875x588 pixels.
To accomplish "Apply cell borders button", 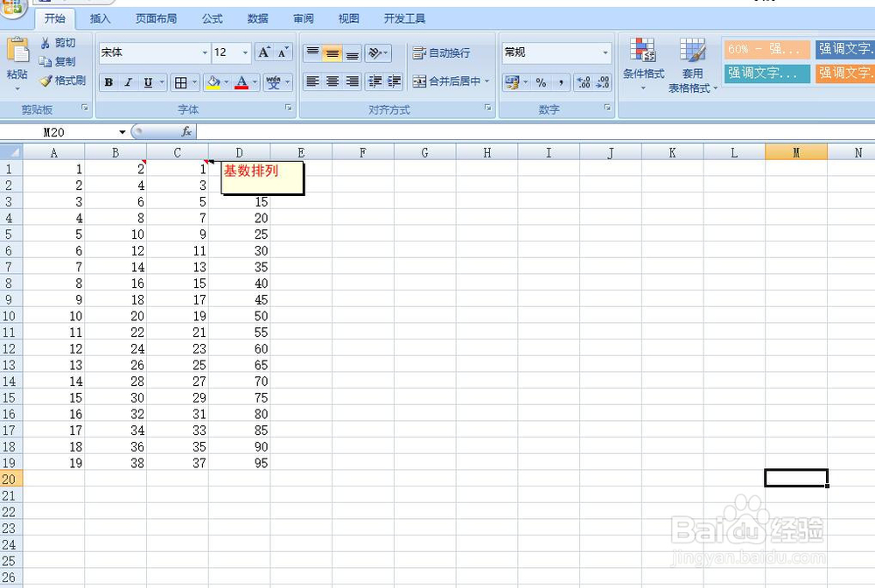I will (x=181, y=82).
